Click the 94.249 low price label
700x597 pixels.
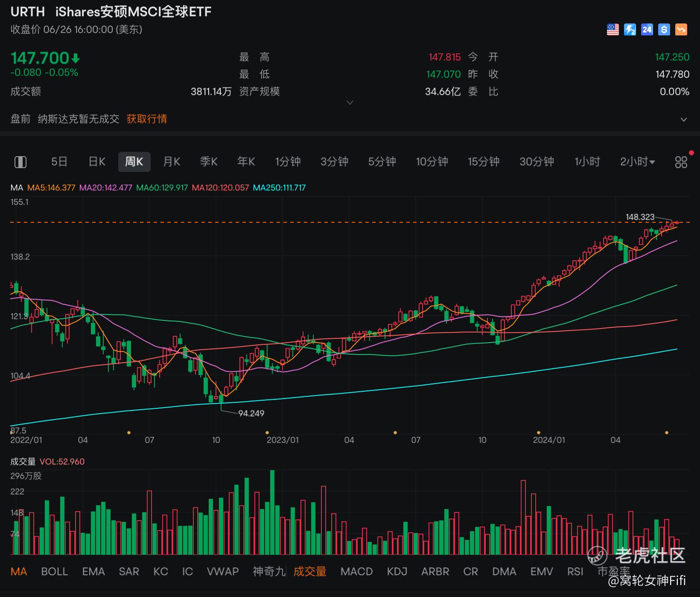point(251,413)
